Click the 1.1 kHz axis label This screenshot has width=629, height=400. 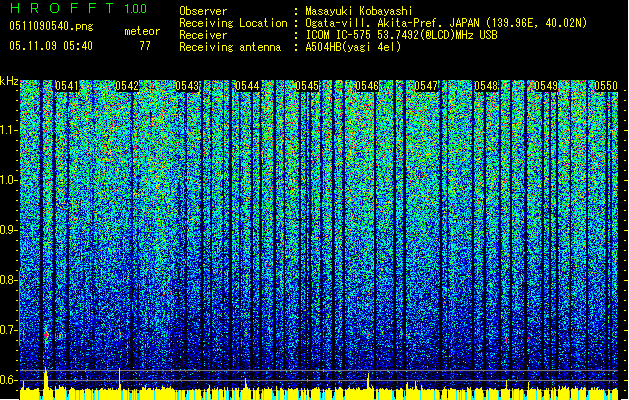(10, 130)
